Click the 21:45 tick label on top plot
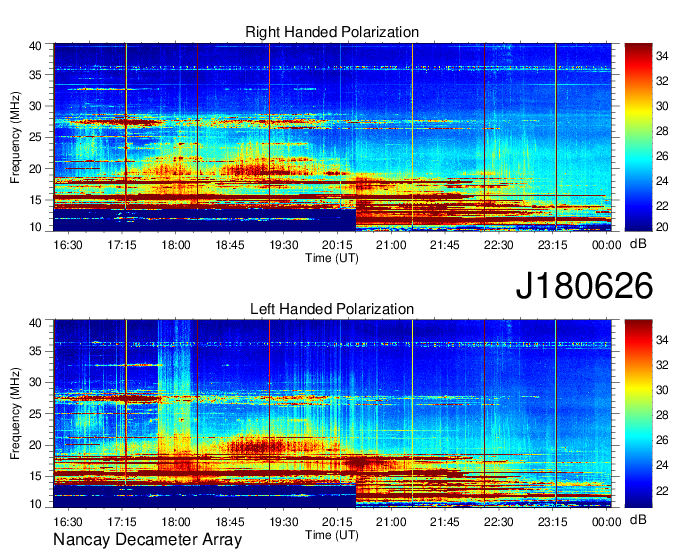This screenshot has width=680, height=552. (445, 245)
